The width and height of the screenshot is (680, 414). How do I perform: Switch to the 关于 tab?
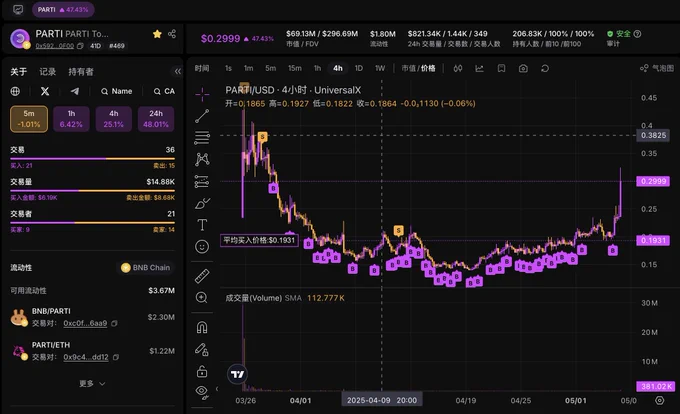point(19,72)
